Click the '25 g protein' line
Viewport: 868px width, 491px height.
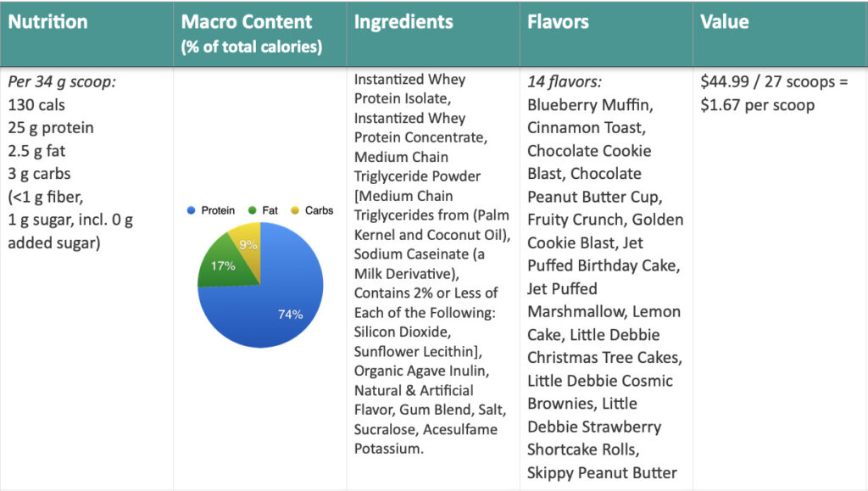tap(51, 128)
